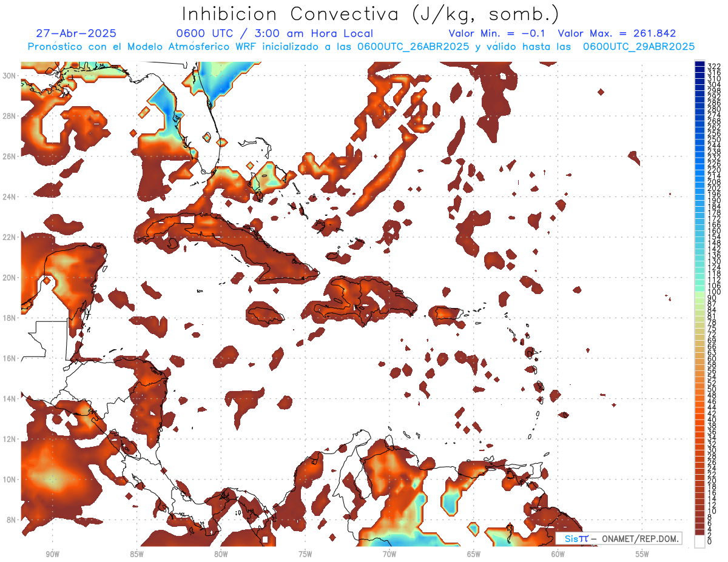The width and height of the screenshot is (728, 562).
Task: Click the "75W" longitude label
Action: coord(305,554)
